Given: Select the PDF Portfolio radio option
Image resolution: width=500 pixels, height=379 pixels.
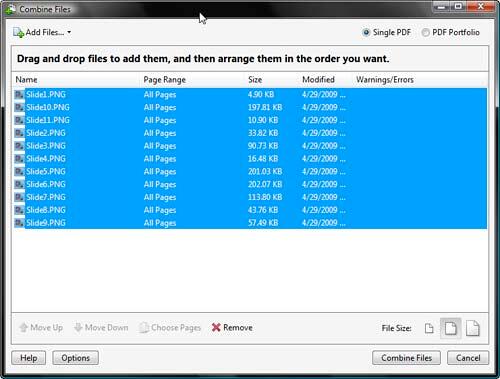Looking at the screenshot, I should (x=425, y=32).
